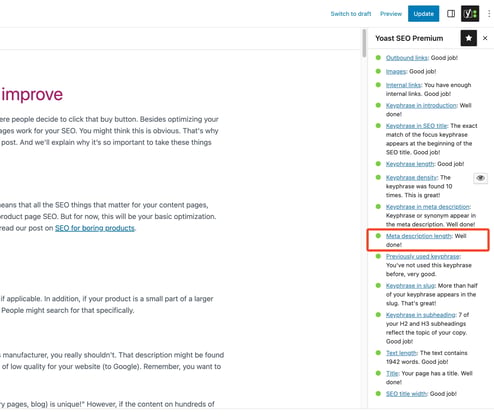
Task: Open the Outbound links assessment link
Action: [x=407, y=58]
